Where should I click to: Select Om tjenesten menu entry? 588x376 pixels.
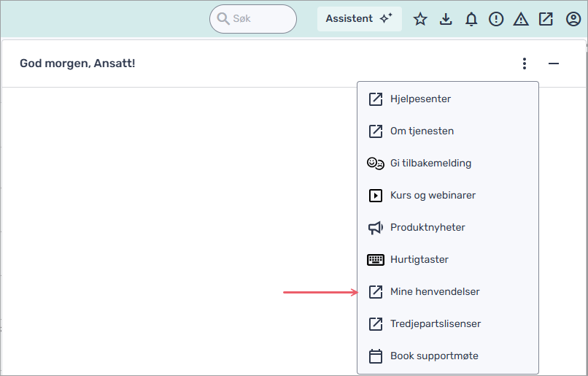pos(422,131)
